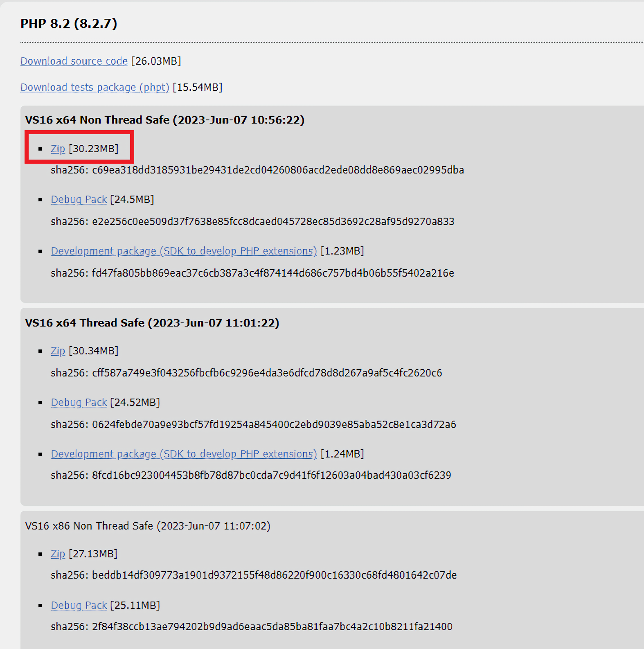Viewport: 644px width, 649px height.
Task: Click the Download source code link
Action: click(74, 61)
